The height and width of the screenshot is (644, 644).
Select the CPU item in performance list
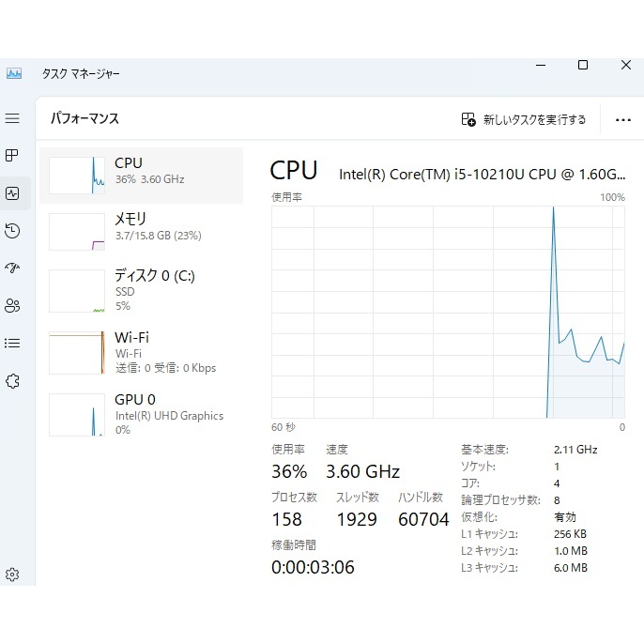[x=141, y=176]
